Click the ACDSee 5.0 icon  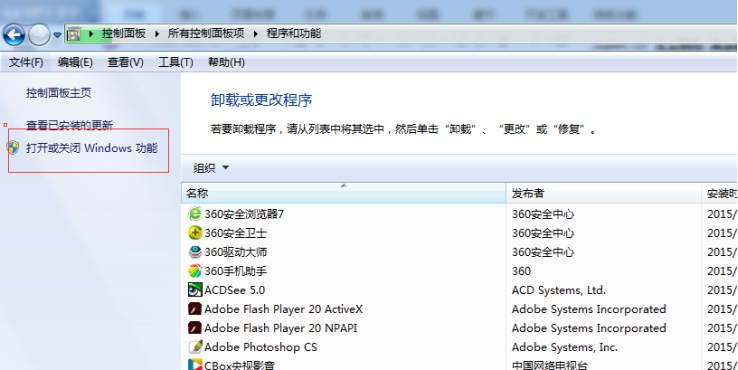click(x=195, y=290)
